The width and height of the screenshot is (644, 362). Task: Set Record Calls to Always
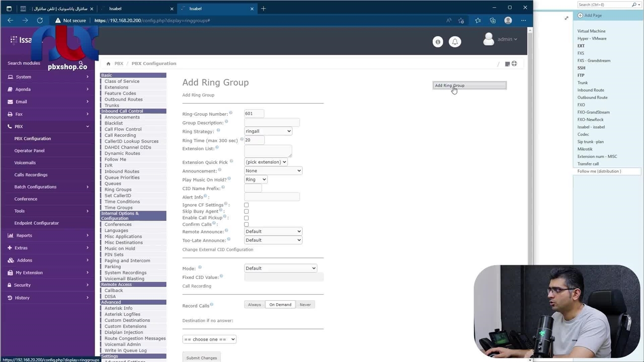[254, 305]
